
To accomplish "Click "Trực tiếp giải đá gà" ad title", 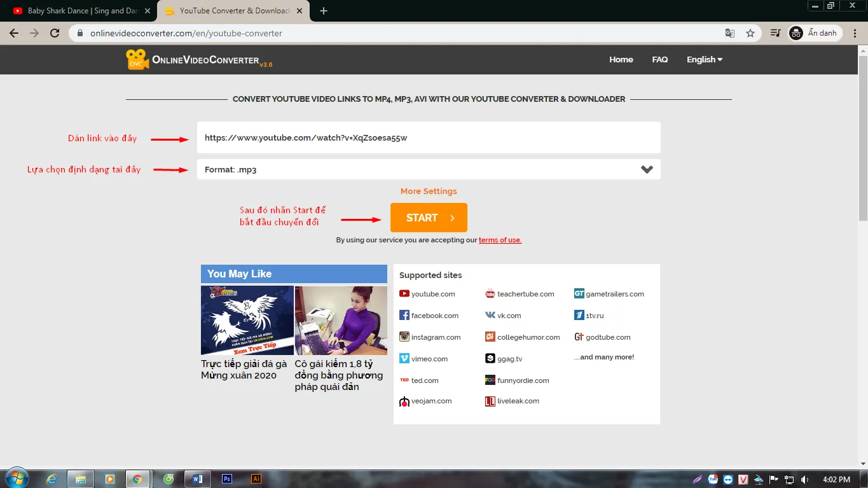I will pos(244,370).
